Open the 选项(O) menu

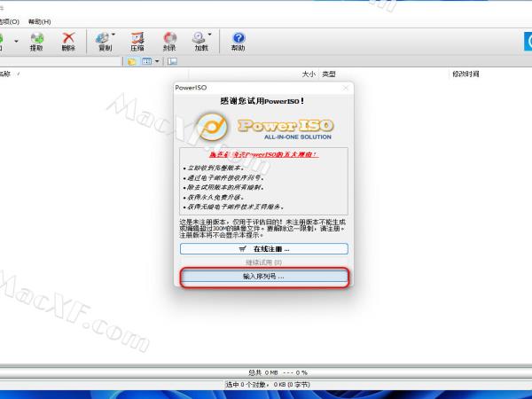pyautogui.click(x=9, y=21)
